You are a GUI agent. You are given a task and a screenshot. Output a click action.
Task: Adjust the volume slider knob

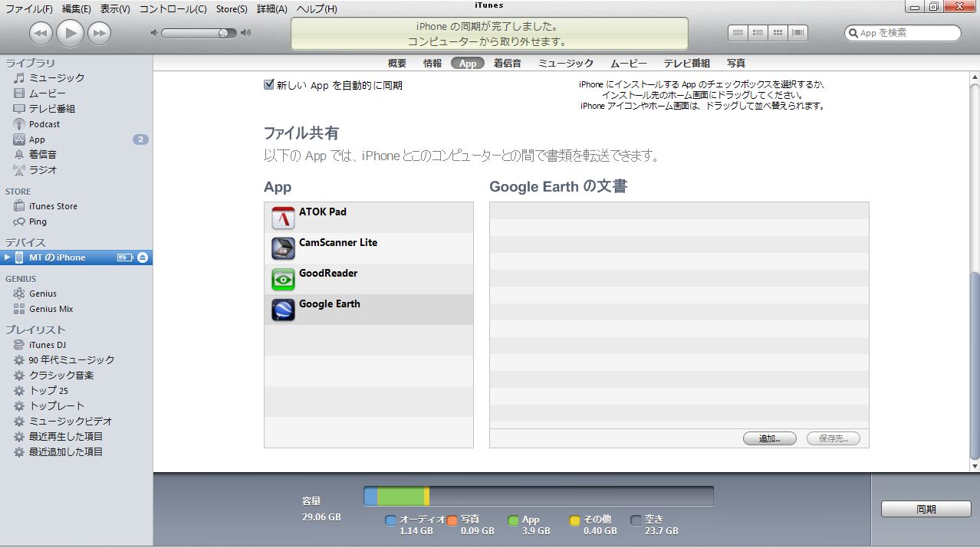pos(223,33)
